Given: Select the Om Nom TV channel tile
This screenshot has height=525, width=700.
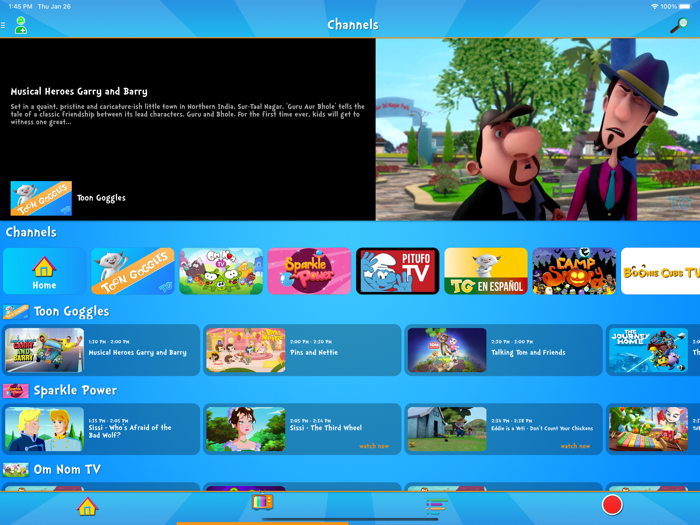Looking at the screenshot, I should [x=221, y=271].
